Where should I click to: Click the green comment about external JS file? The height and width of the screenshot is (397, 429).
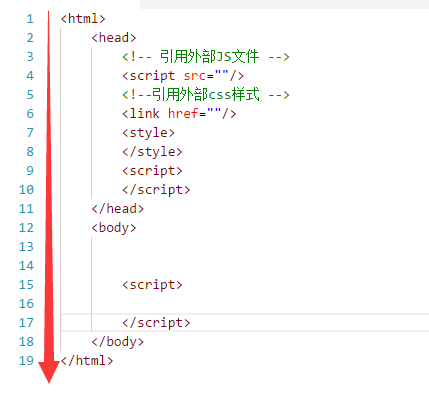coord(206,57)
